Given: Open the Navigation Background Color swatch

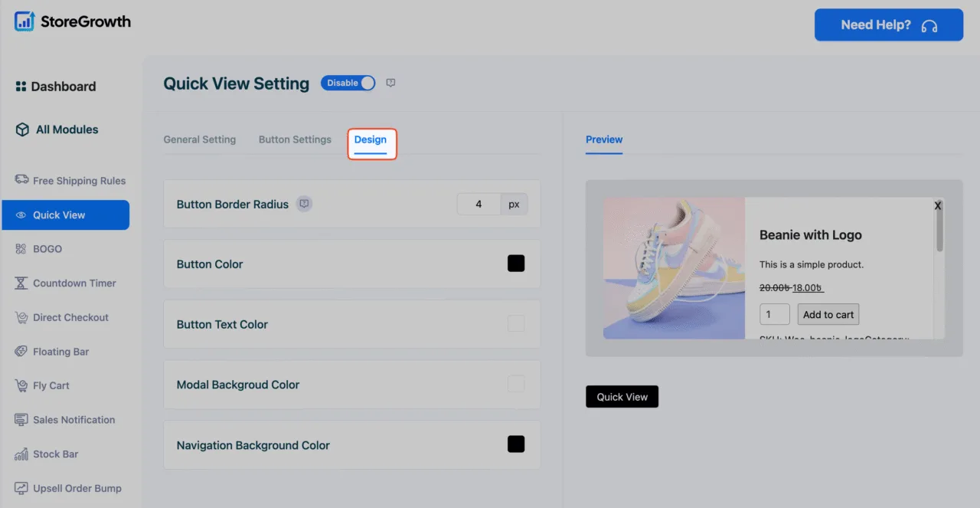Looking at the screenshot, I should tap(516, 444).
